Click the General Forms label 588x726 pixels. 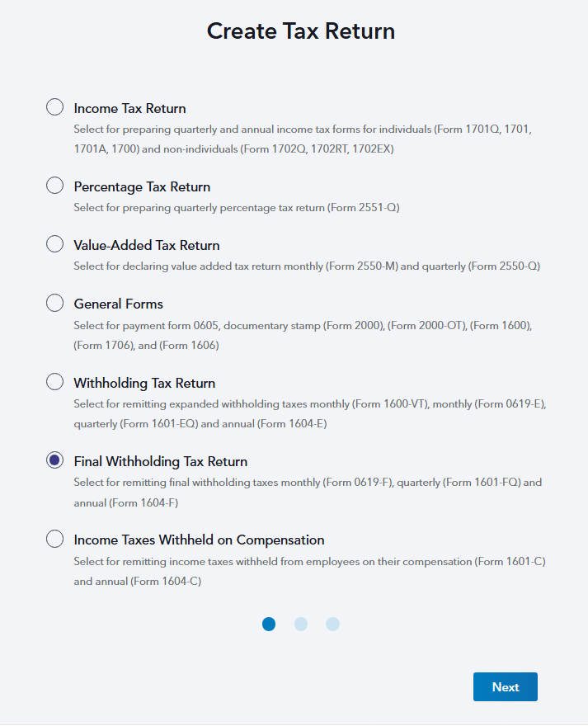119,304
